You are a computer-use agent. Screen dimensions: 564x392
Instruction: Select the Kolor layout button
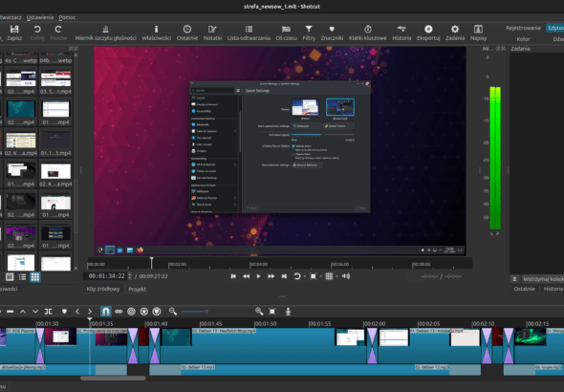[523, 39]
